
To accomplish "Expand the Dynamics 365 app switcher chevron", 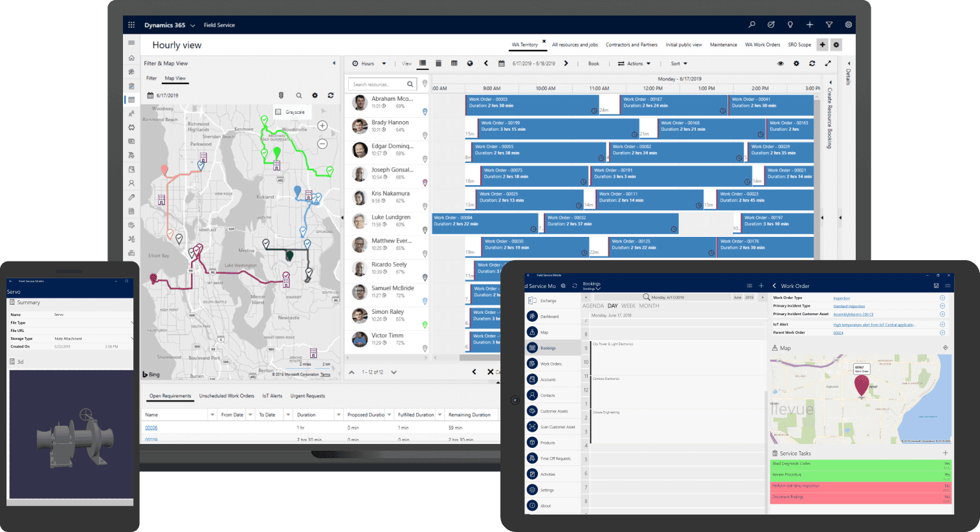I will (192, 25).
